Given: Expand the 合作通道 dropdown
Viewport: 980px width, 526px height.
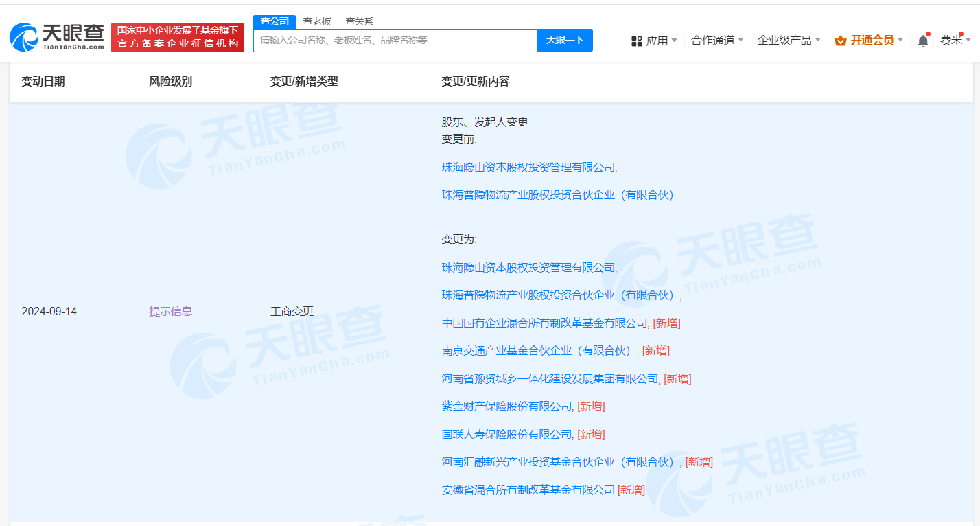Looking at the screenshot, I should pyautogui.click(x=717, y=41).
